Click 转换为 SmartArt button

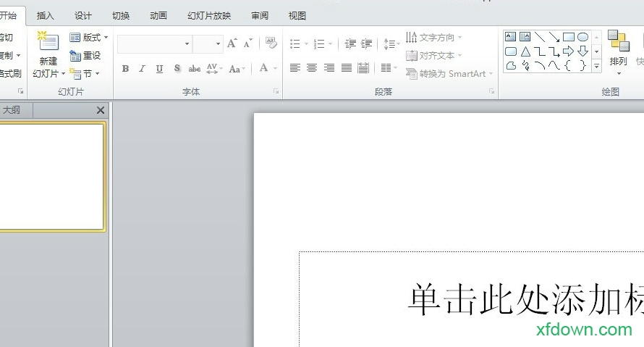[449, 74]
